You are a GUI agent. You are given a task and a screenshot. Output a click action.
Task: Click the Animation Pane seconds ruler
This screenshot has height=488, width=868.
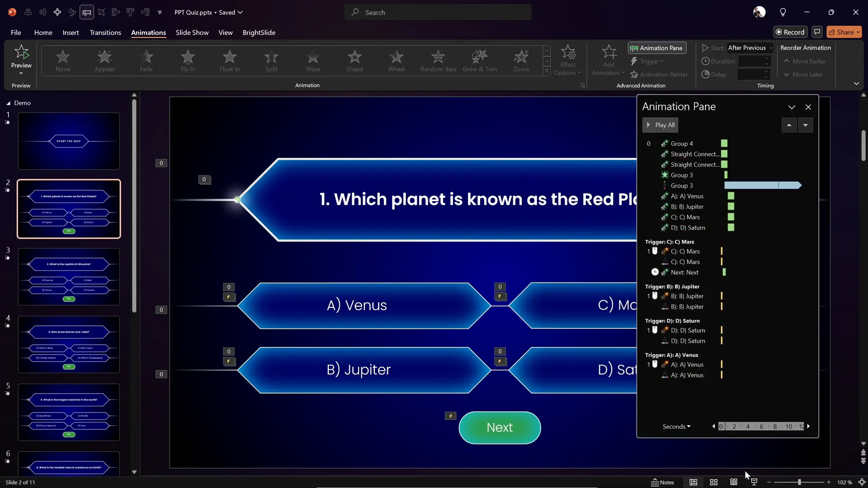761,427
